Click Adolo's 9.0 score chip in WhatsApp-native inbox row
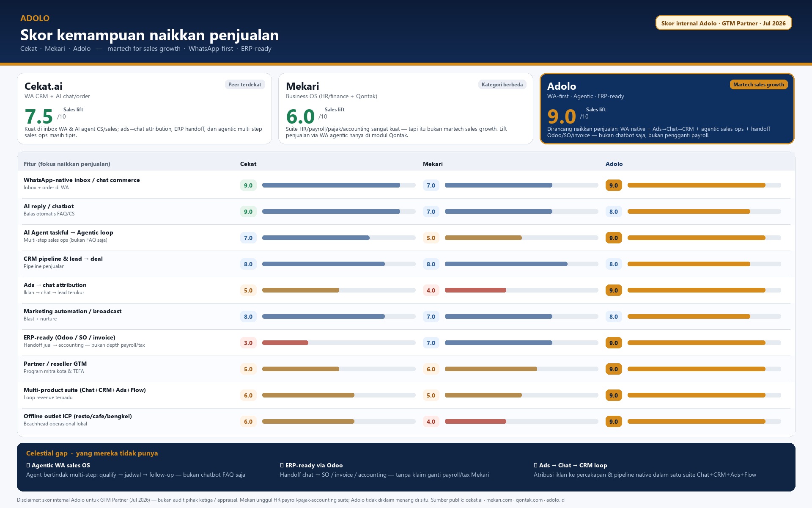The height and width of the screenshot is (508, 812). pyautogui.click(x=614, y=185)
